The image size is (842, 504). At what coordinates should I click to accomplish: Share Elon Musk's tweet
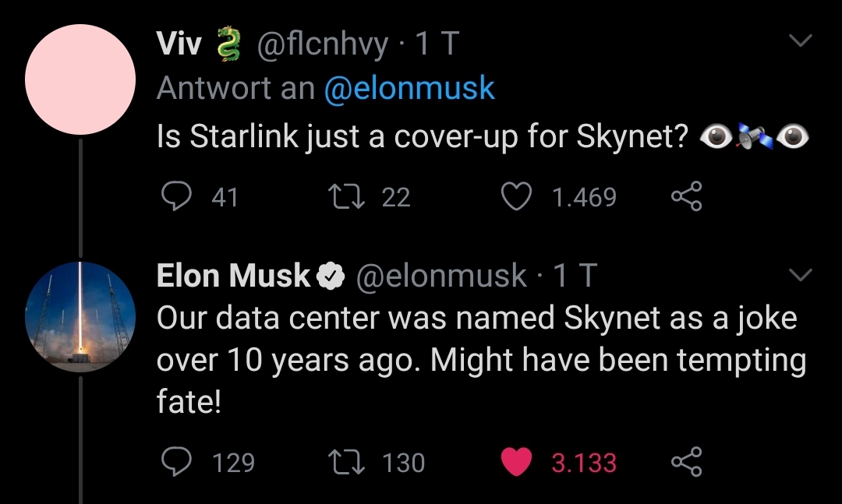pyautogui.click(x=687, y=463)
